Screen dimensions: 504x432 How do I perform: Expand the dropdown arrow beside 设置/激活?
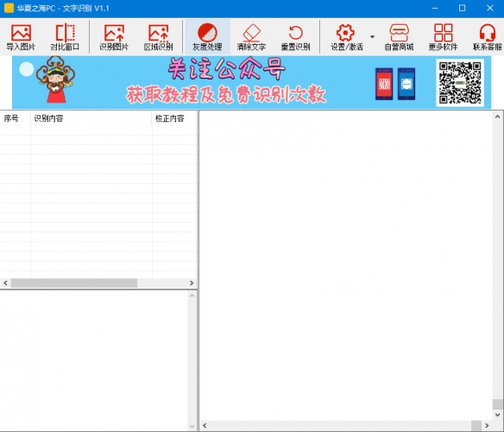click(372, 36)
